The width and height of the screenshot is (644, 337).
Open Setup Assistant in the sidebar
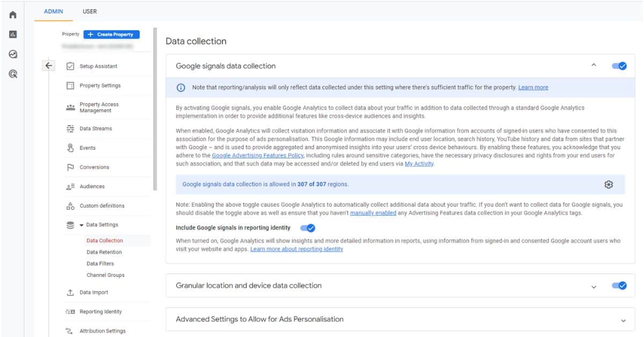click(98, 67)
